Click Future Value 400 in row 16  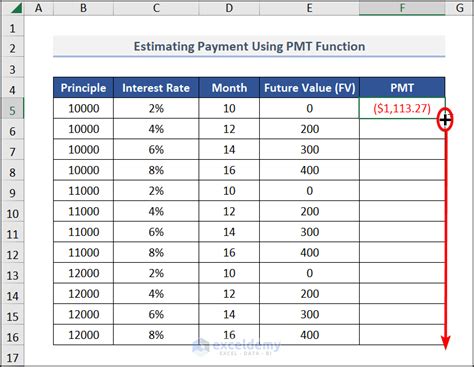(309, 335)
